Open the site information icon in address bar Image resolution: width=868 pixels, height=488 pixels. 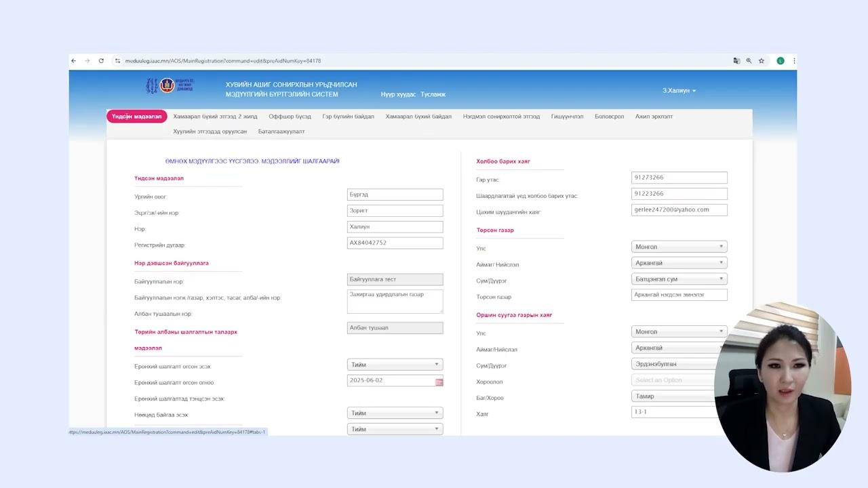click(x=117, y=61)
